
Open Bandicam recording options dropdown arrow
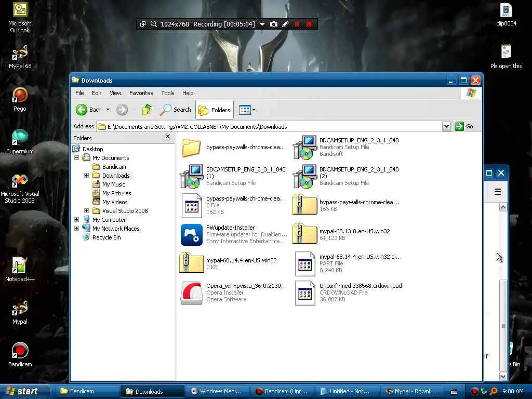262,24
